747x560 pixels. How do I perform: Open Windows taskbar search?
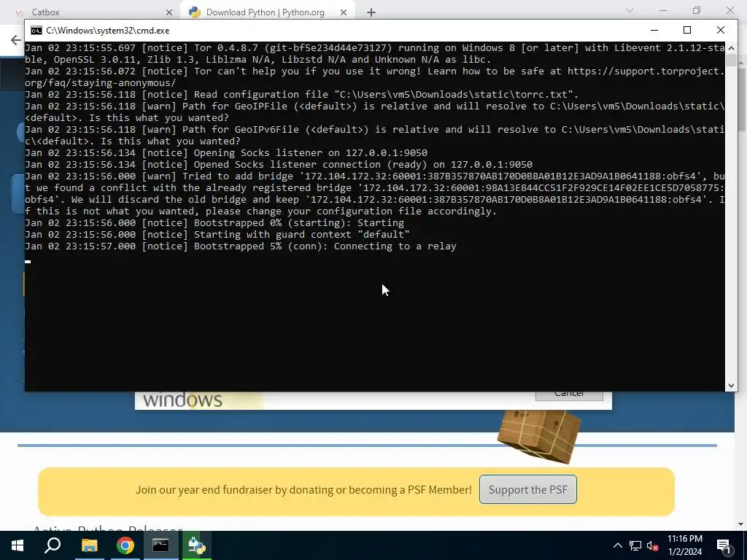coord(53,545)
